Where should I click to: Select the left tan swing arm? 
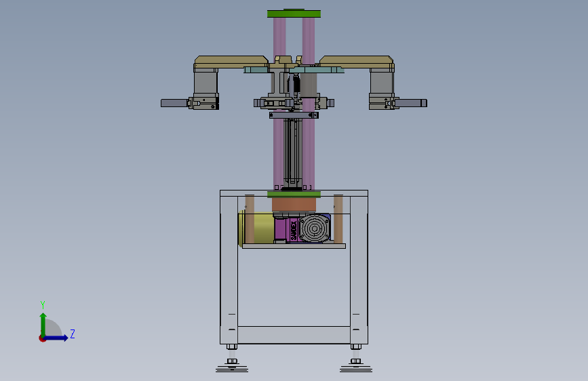(x=231, y=62)
